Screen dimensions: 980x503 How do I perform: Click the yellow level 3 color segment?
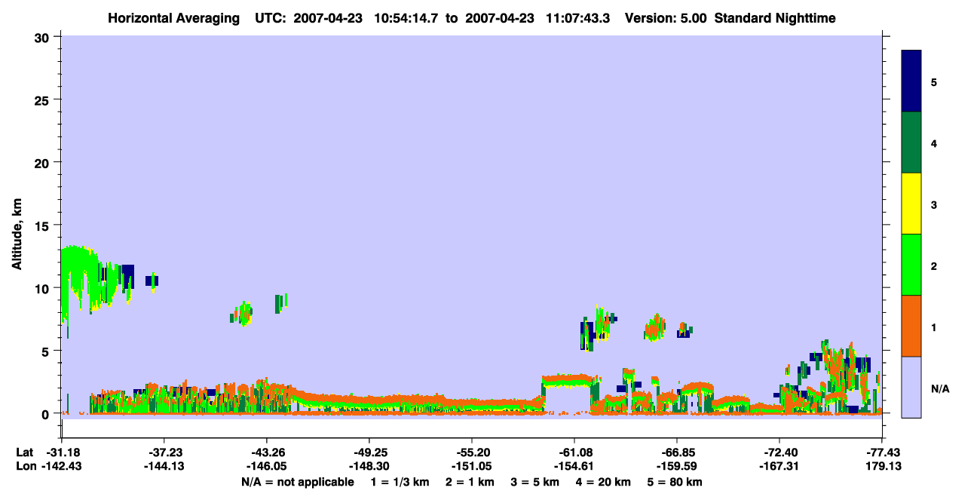pyautogui.click(x=911, y=204)
